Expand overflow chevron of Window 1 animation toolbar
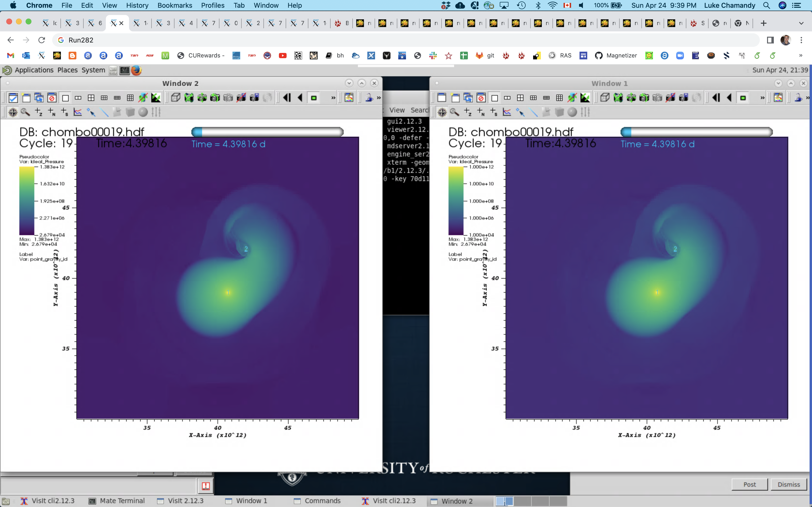The image size is (812, 507). (762, 98)
